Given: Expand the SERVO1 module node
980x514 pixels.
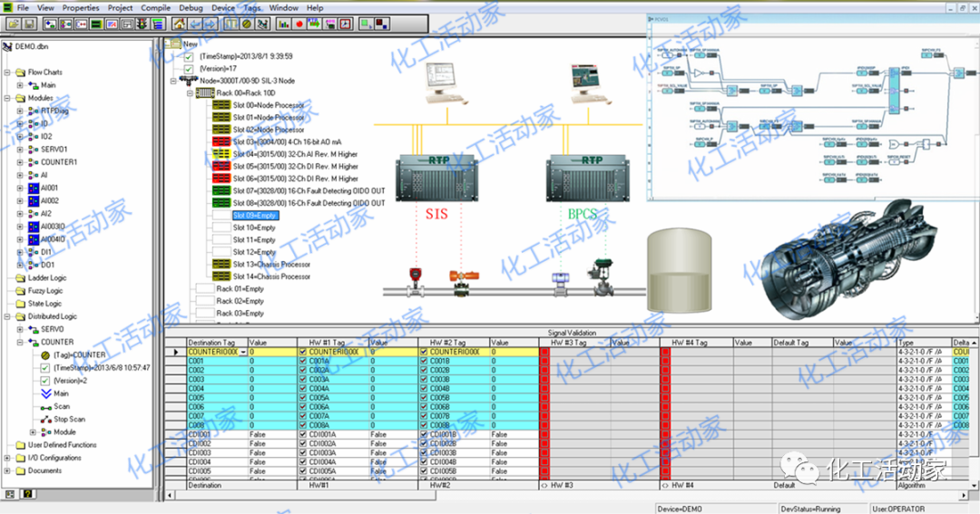Looking at the screenshot, I should [20, 150].
